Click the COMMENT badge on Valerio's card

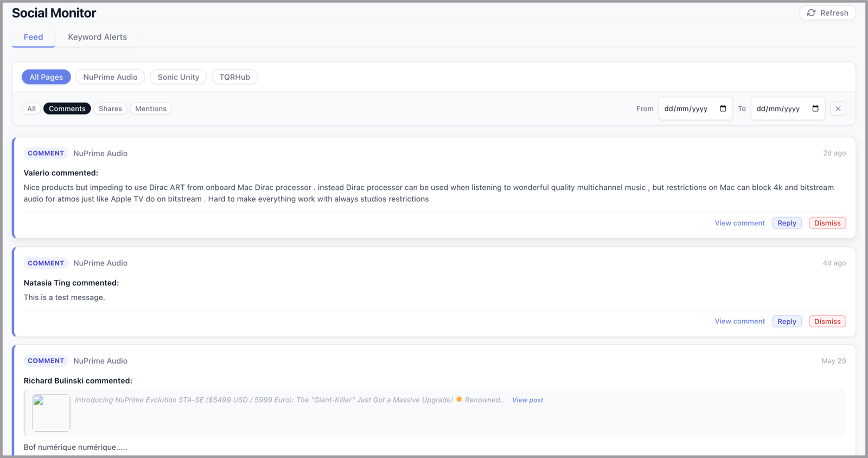46,153
